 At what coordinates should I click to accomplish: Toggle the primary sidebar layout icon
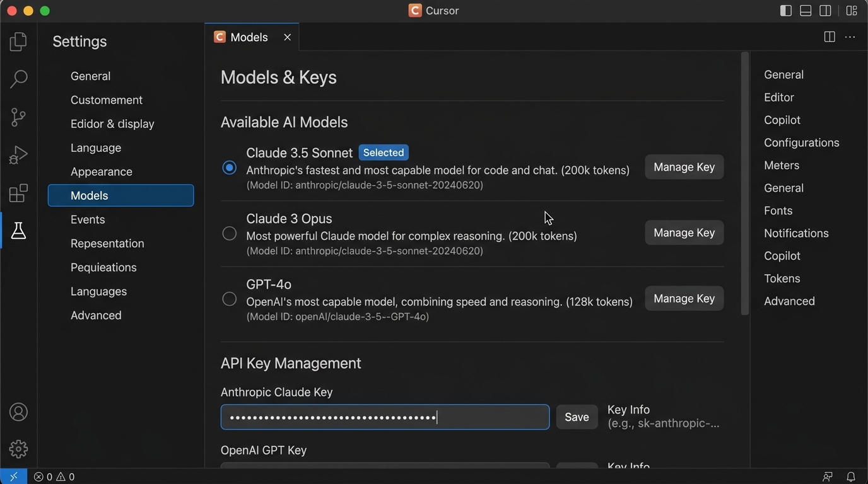click(x=785, y=11)
